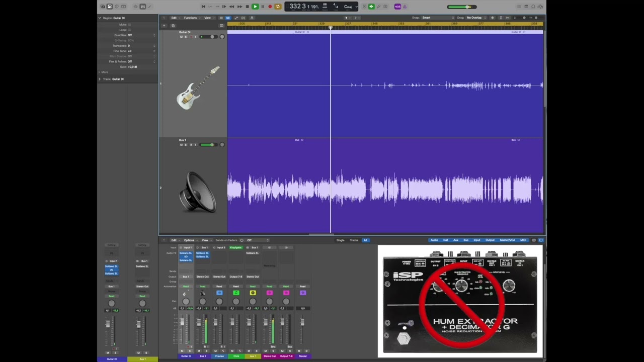
Task: Open the Inspector toolbar button
Action: pyautogui.click(x=110, y=7)
